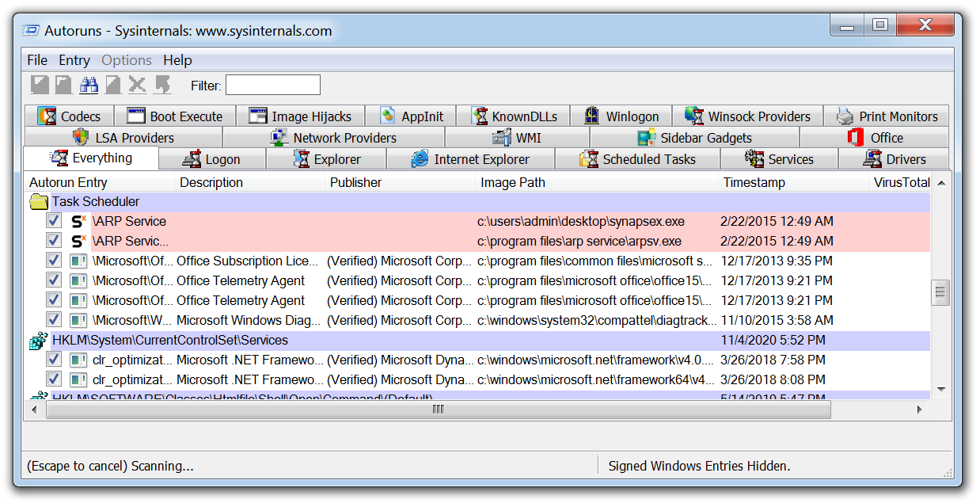Click the Properties icon beside the Delete X
This screenshot has width=980, height=503.
coord(113,85)
